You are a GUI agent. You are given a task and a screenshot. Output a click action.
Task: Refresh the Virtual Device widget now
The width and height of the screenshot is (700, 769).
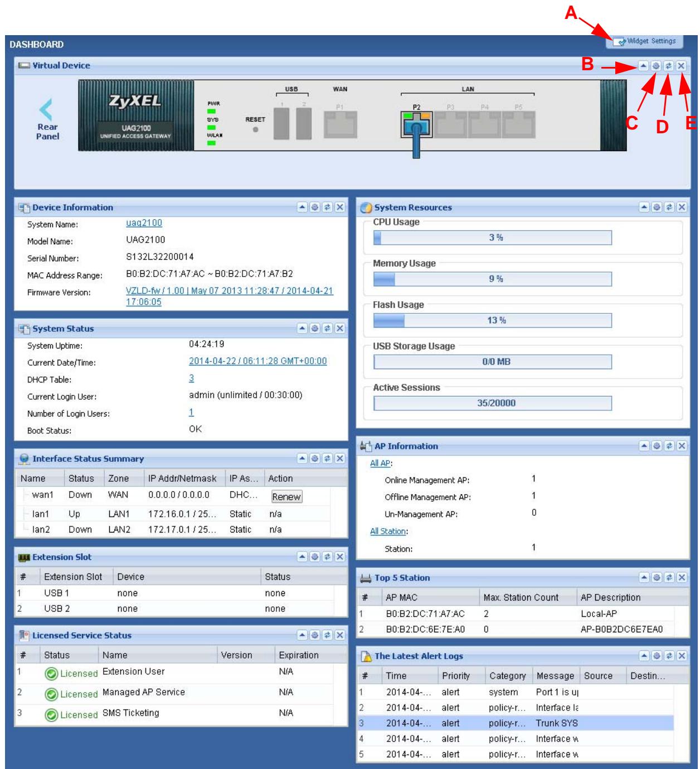pos(669,66)
